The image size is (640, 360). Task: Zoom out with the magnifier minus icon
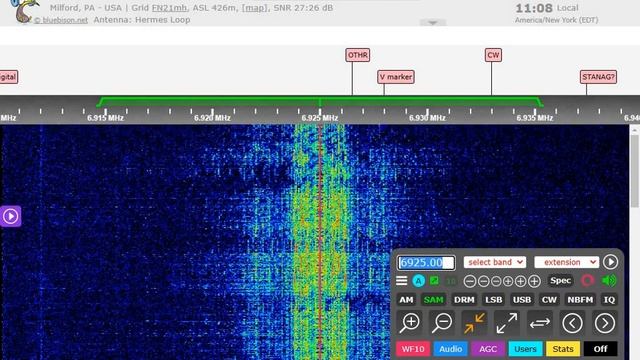pyautogui.click(x=442, y=323)
